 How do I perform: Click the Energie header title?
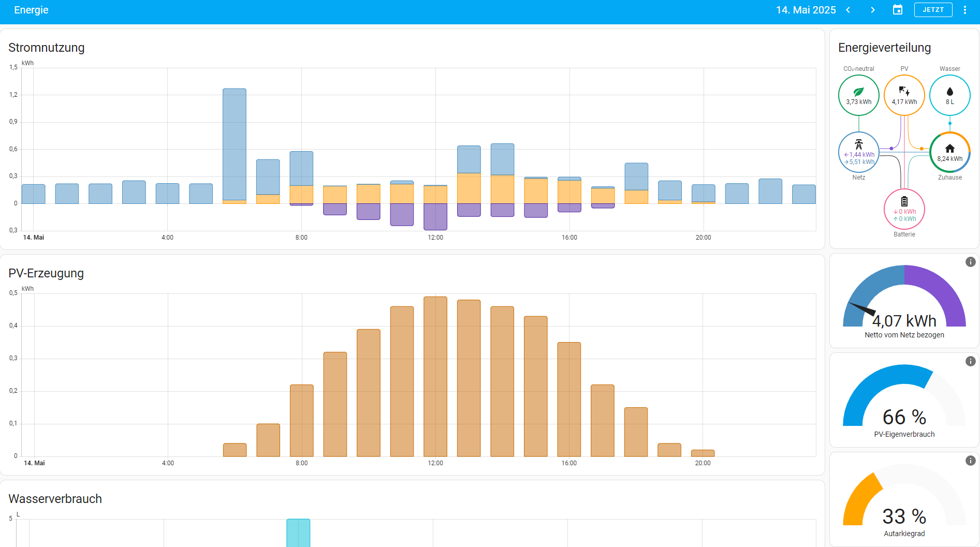click(31, 10)
